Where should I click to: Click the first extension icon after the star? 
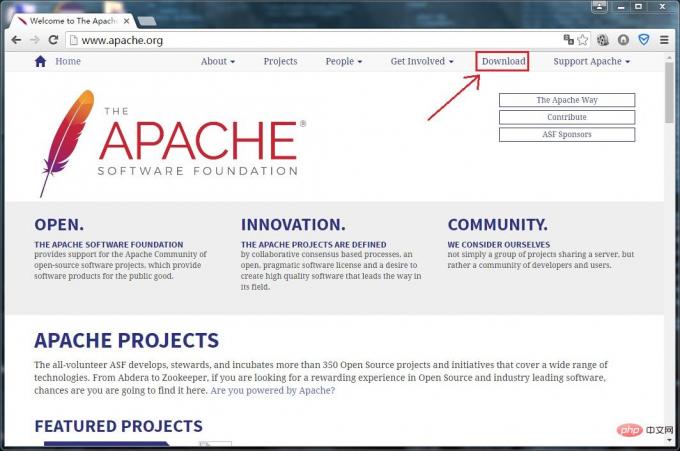point(603,40)
